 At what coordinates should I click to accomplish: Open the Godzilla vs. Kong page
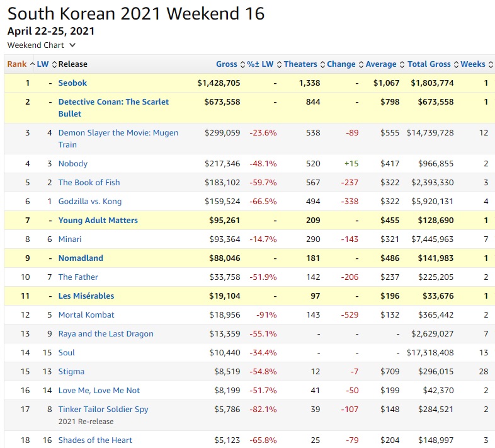click(90, 202)
